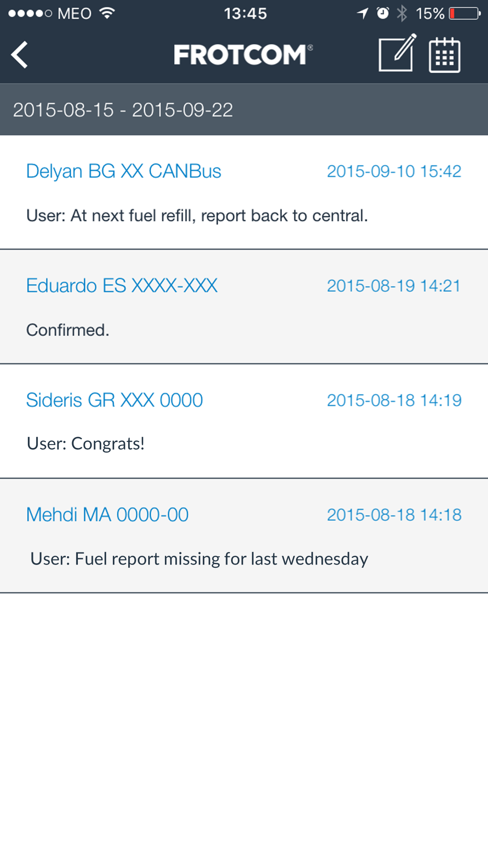Tap the 13:45 clock in status bar
488x868 pixels.
click(245, 13)
